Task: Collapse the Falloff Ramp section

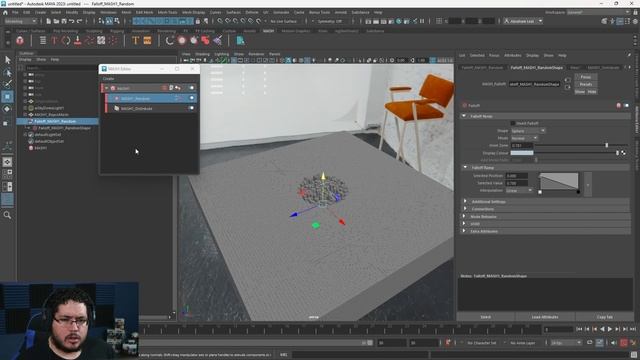Action: [x=465, y=167]
